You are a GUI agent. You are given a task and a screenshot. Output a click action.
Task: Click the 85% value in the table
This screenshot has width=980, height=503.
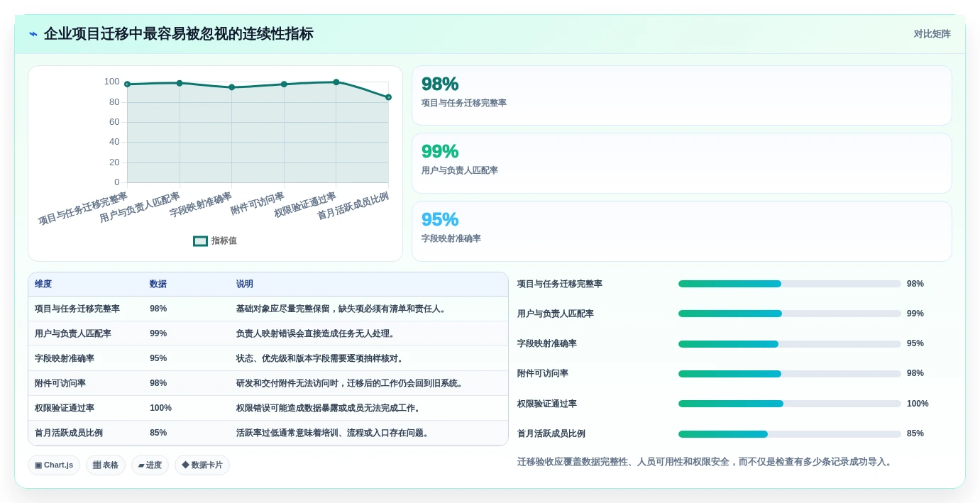click(158, 433)
